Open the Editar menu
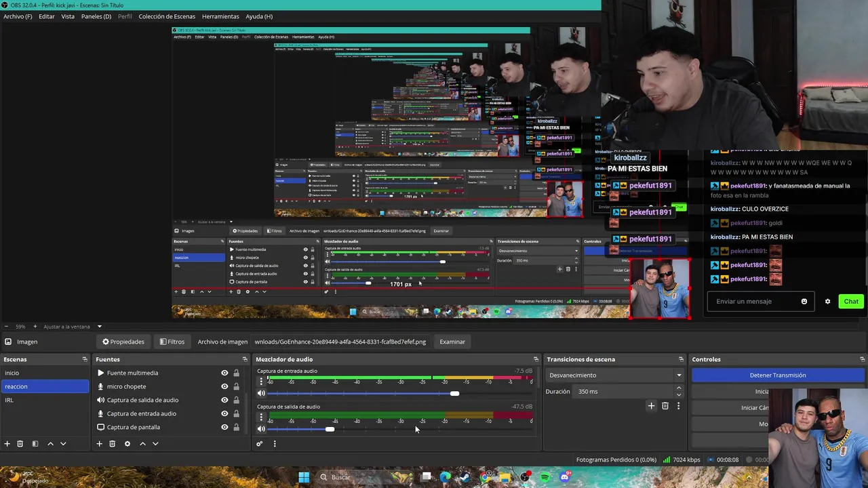This screenshot has height=488, width=868. pos(47,16)
